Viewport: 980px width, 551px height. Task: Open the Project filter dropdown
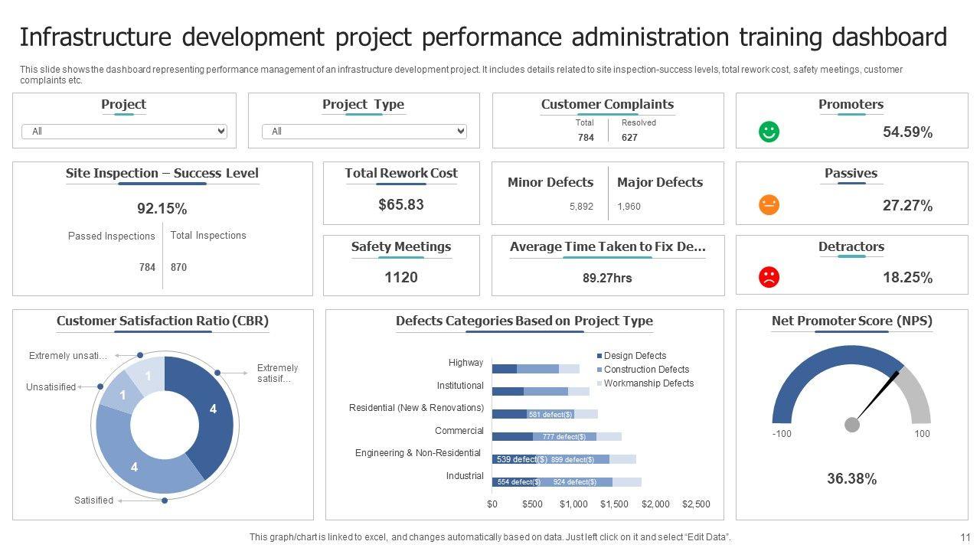coord(124,132)
